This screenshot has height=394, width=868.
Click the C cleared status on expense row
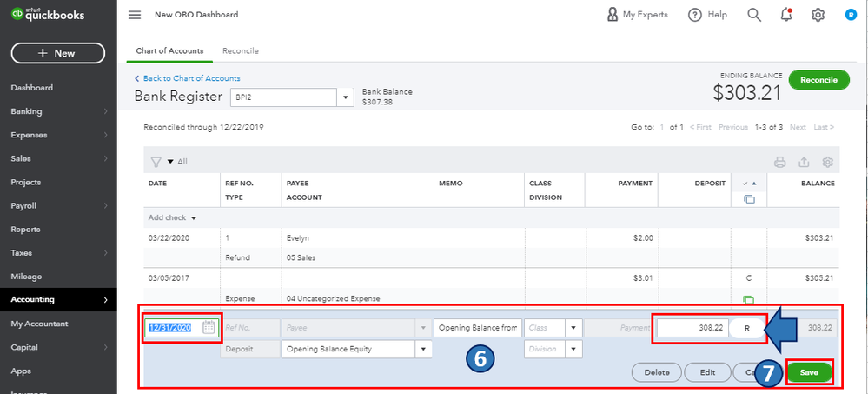point(747,279)
